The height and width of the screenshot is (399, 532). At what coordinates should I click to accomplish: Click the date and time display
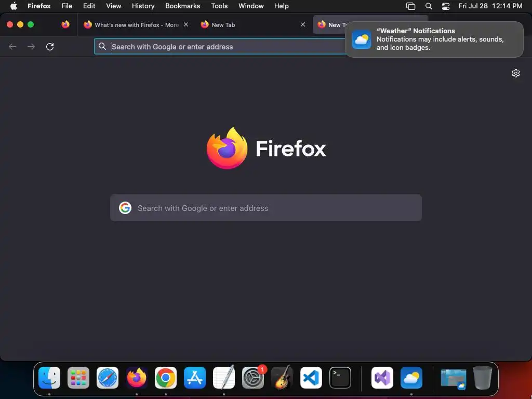coord(490,6)
